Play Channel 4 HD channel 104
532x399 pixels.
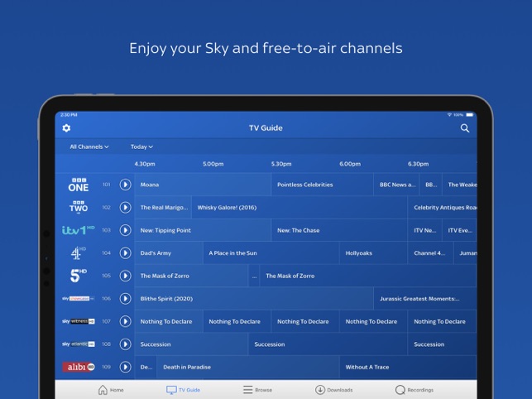125,253
